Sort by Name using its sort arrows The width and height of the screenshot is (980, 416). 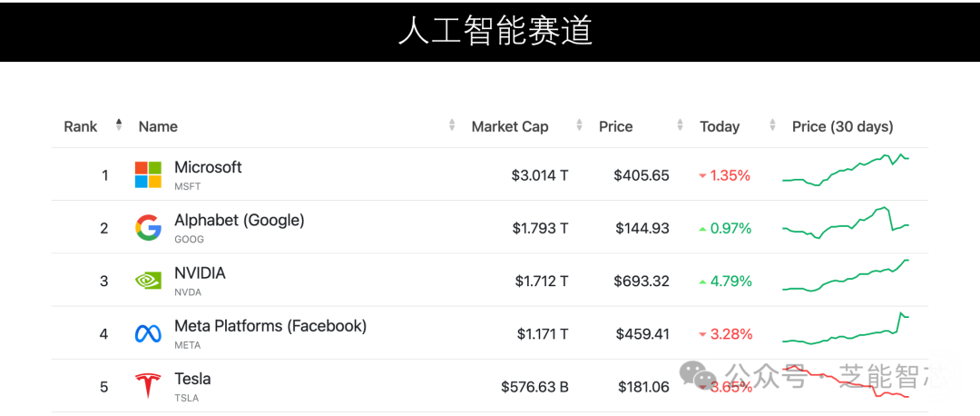(452, 125)
